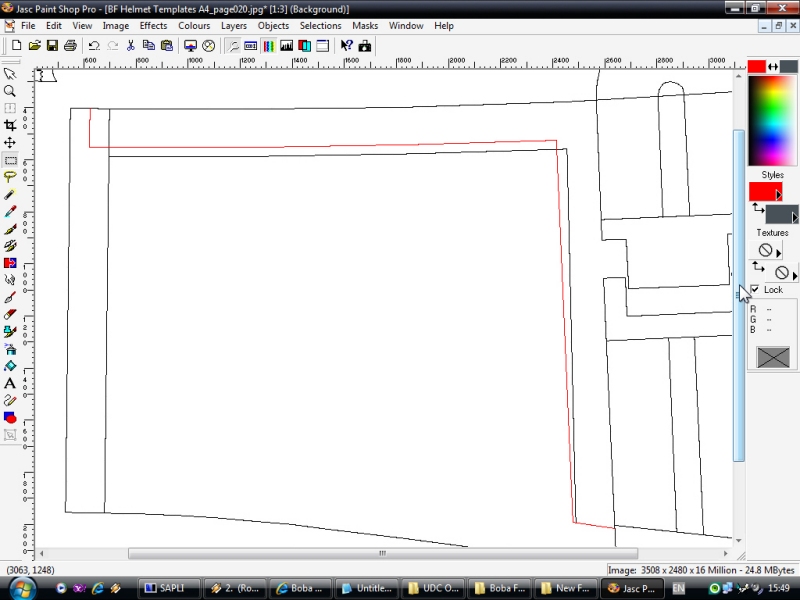The width and height of the screenshot is (800, 600).
Task: Copy using the toolbar Copy icon
Action: [x=148, y=46]
